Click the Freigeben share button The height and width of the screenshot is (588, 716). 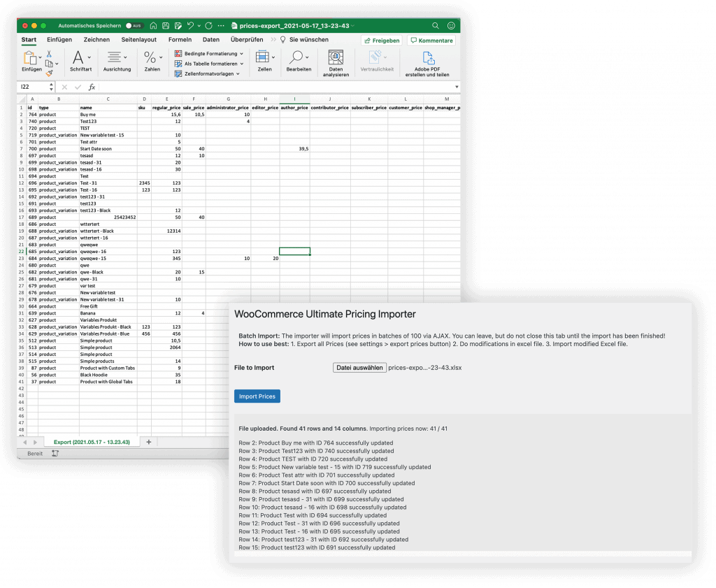click(x=382, y=41)
